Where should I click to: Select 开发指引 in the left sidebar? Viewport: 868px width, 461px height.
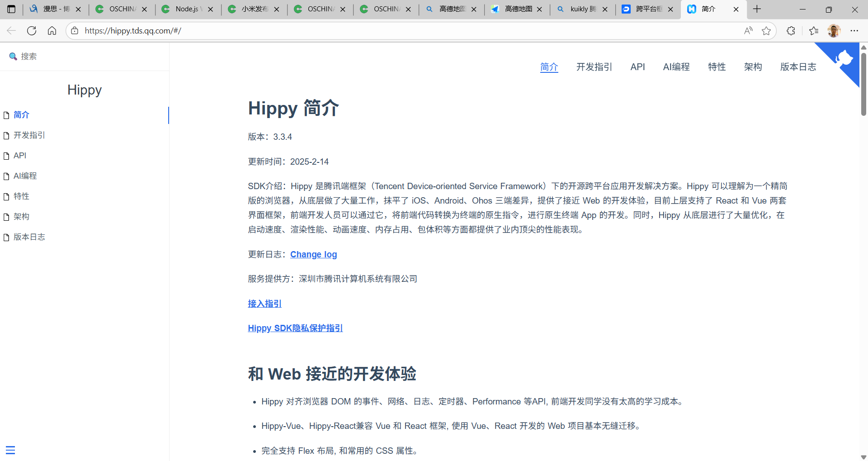coord(29,135)
